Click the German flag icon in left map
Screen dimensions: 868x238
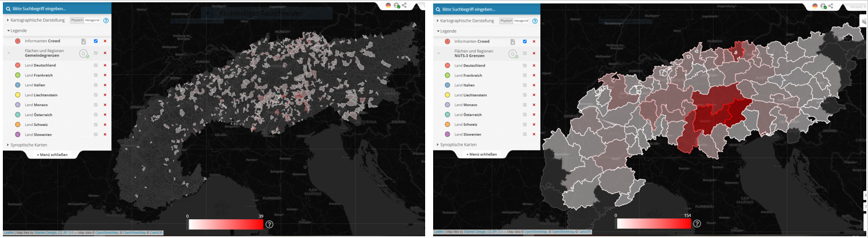click(x=389, y=5)
